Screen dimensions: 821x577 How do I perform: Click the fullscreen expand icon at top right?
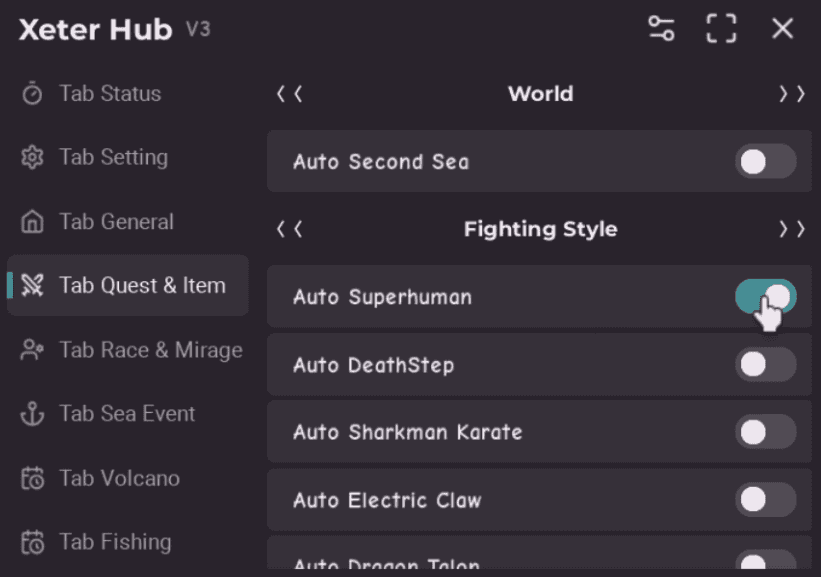721,28
